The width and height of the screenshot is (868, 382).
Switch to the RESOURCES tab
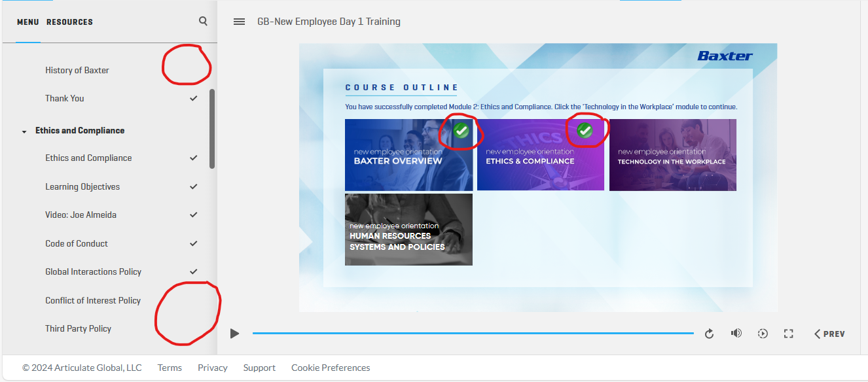pos(69,22)
